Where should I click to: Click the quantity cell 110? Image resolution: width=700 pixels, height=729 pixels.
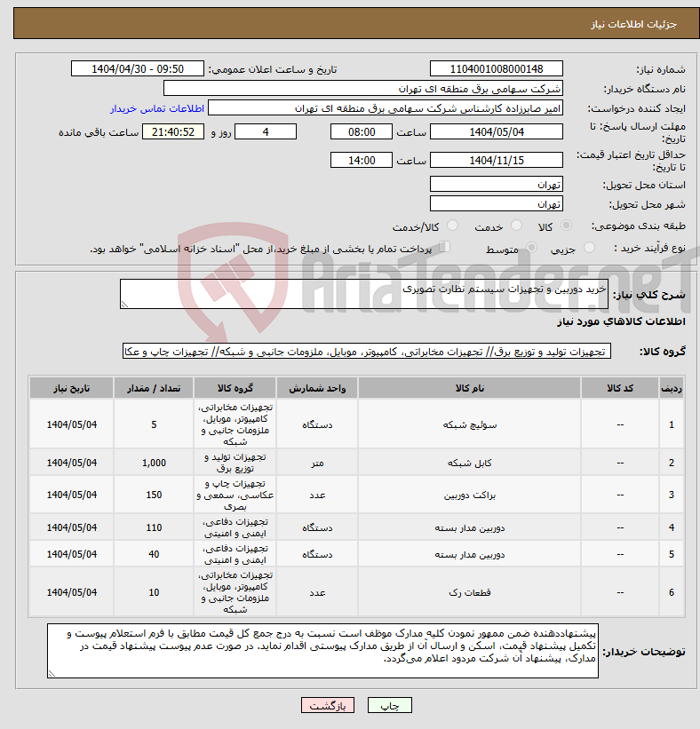tap(154, 527)
